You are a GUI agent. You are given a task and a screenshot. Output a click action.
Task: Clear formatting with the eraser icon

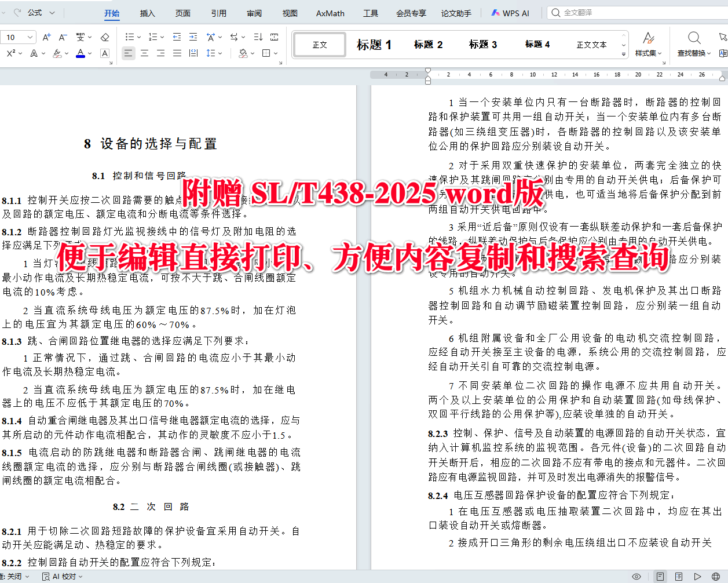[105, 37]
